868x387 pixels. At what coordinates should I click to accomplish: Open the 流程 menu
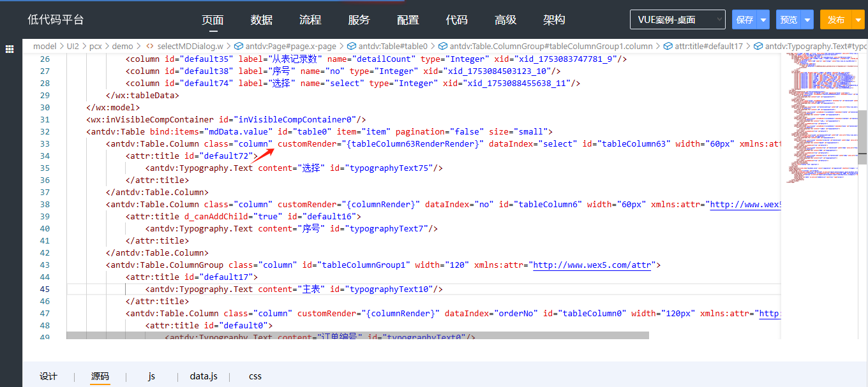click(x=310, y=20)
